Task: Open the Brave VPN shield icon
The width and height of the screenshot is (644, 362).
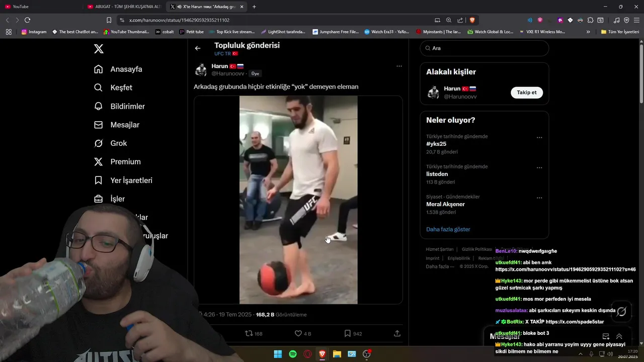Action: click(626, 20)
